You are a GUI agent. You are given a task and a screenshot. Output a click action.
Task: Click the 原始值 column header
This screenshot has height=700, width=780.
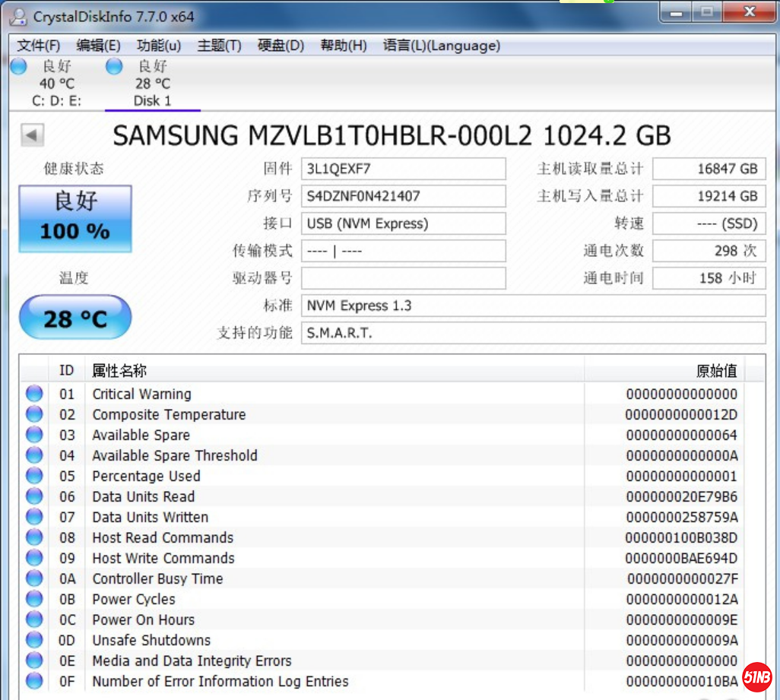click(x=716, y=370)
